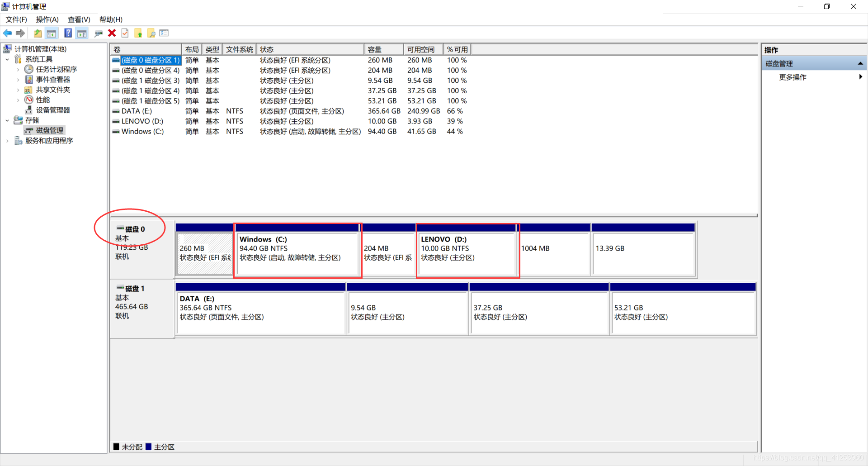This screenshot has height=466, width=868.
Task: Sort by the 状态 column header
Action: pyautogui.click(x=310, y=49)
